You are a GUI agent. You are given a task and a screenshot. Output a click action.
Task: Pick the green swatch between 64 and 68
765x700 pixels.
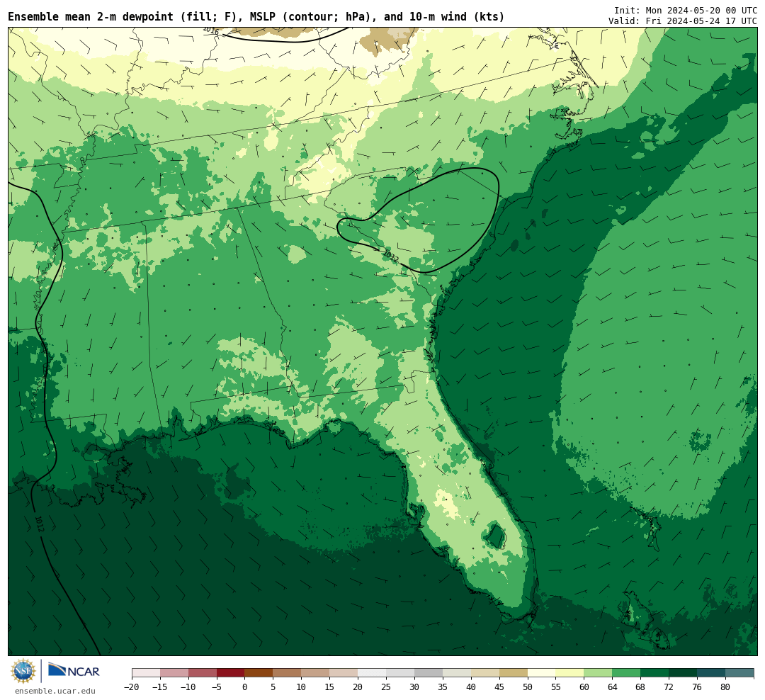[626, 673]
